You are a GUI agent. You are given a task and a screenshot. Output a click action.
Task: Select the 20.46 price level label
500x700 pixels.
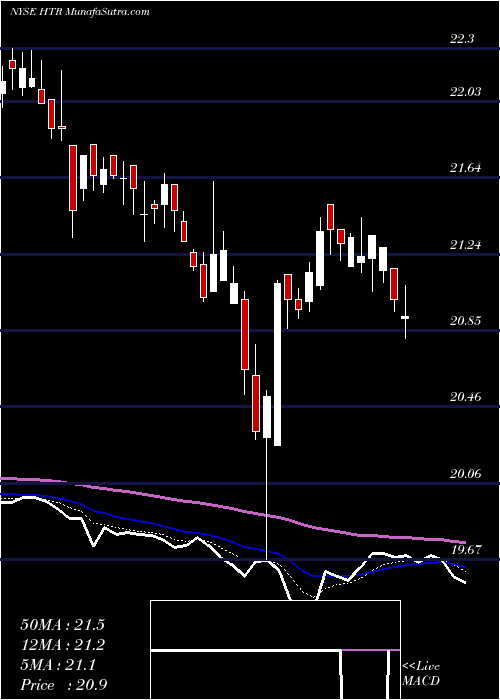click(466, 397)
